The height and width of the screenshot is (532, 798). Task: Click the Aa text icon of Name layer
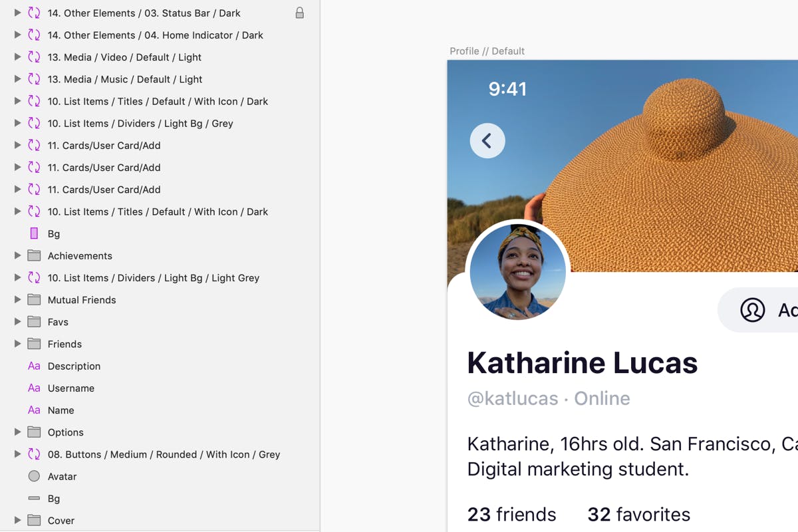[x=34, y=410]
